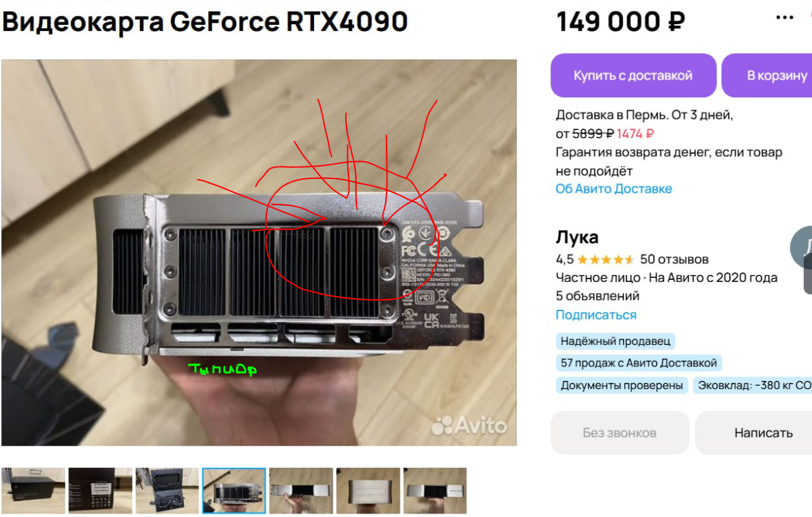812x517 pixels.
Task: Select sixth thumbnail of card top
Action: tap(368, 491)
